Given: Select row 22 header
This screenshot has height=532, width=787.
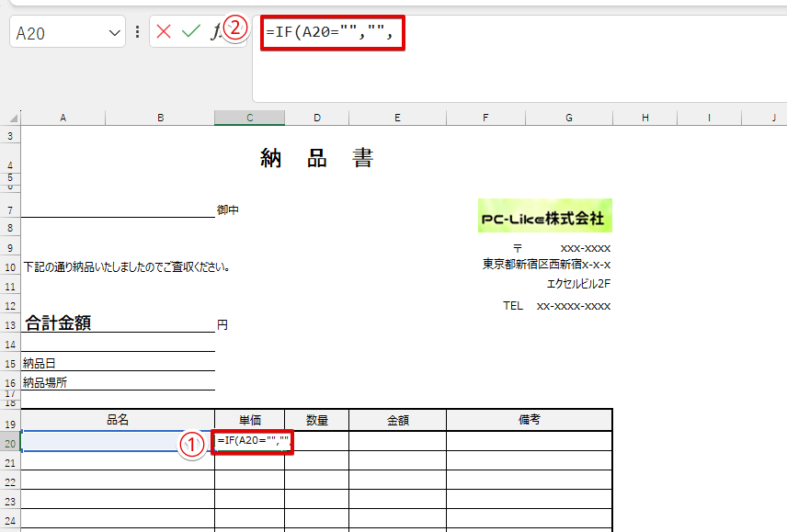Looking at the screenshot, I should (x=10, y=481).
